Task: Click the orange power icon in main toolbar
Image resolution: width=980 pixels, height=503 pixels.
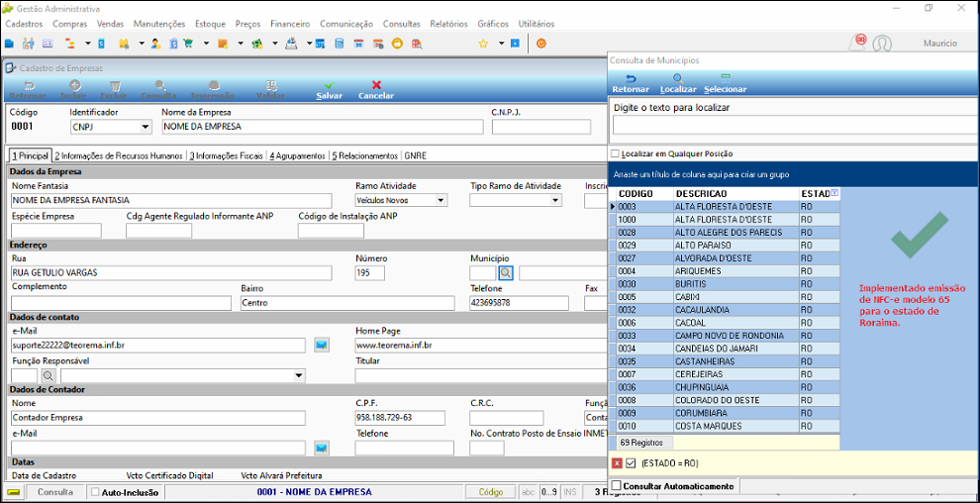Action: pyautogui.click(x=541, y=44)
